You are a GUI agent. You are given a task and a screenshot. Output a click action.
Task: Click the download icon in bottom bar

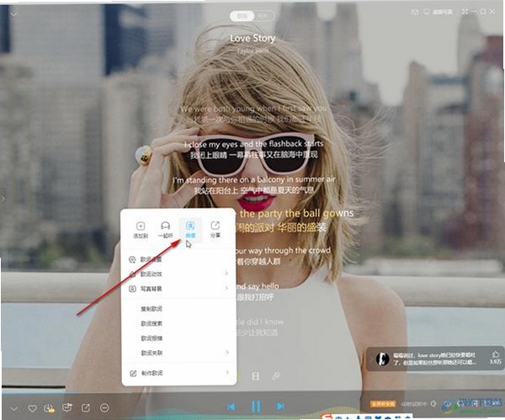(49, 408)
